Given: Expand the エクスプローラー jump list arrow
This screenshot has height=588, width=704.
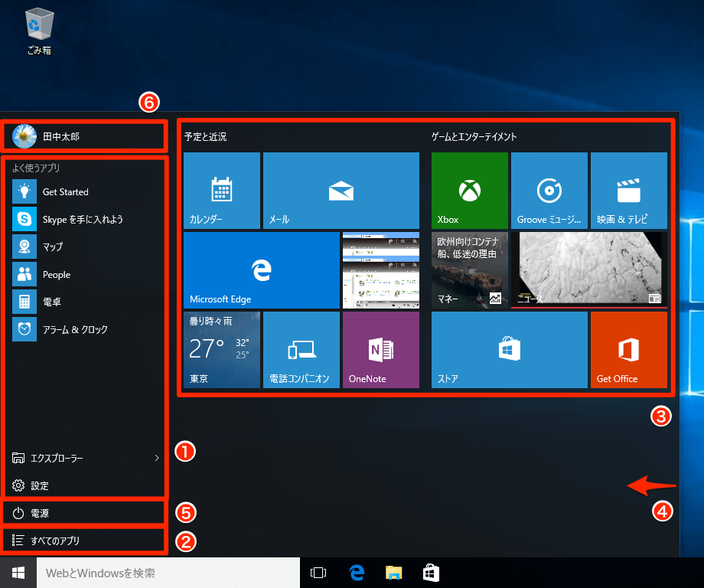Looking at the screenshot, I should point(157,458).
